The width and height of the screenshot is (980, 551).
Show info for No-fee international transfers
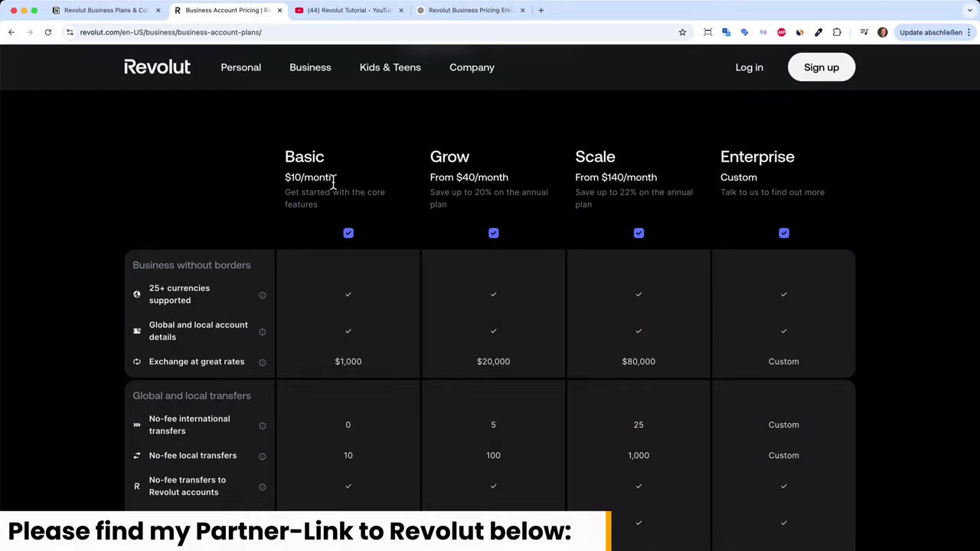coord(262,425)
